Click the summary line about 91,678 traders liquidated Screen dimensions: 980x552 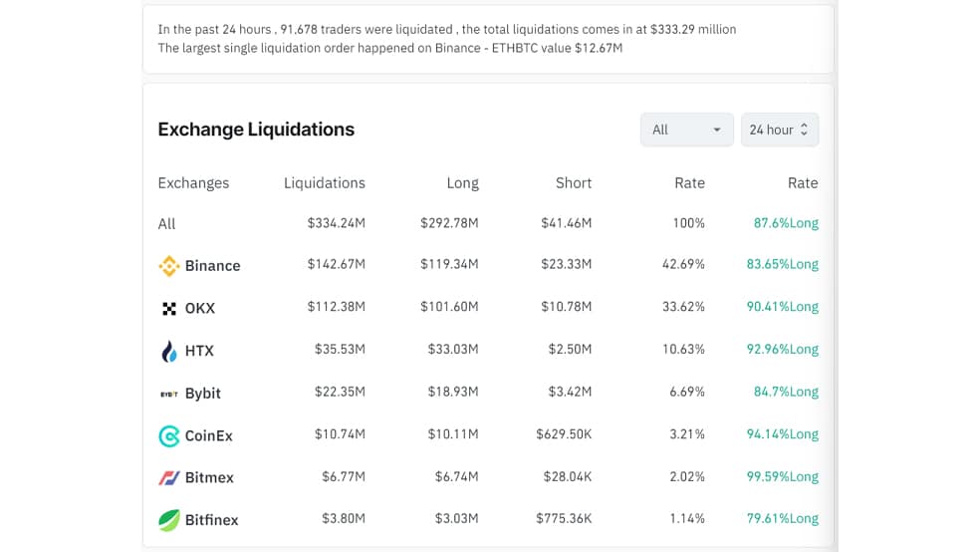447,29
